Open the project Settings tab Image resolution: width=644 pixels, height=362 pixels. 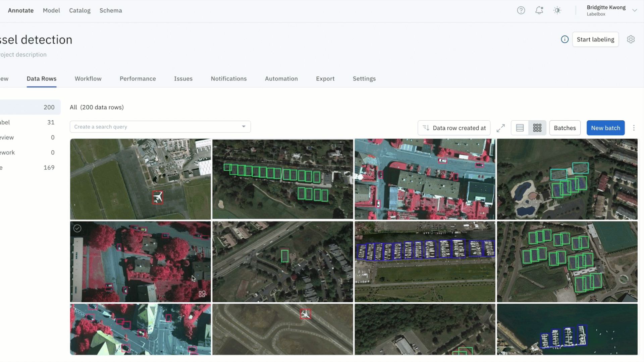click(x=364, y=79)
